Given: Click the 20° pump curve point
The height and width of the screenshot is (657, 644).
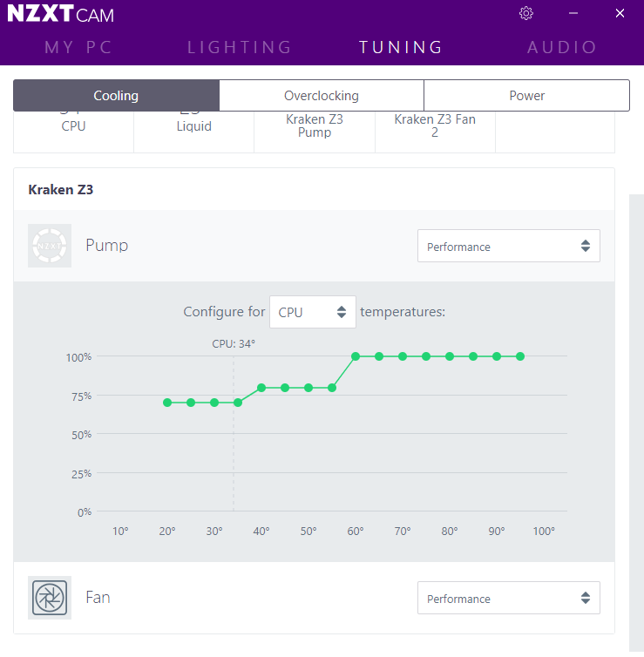Looking at the screenshot, I should pyautogui.click(x=167, y=403).
